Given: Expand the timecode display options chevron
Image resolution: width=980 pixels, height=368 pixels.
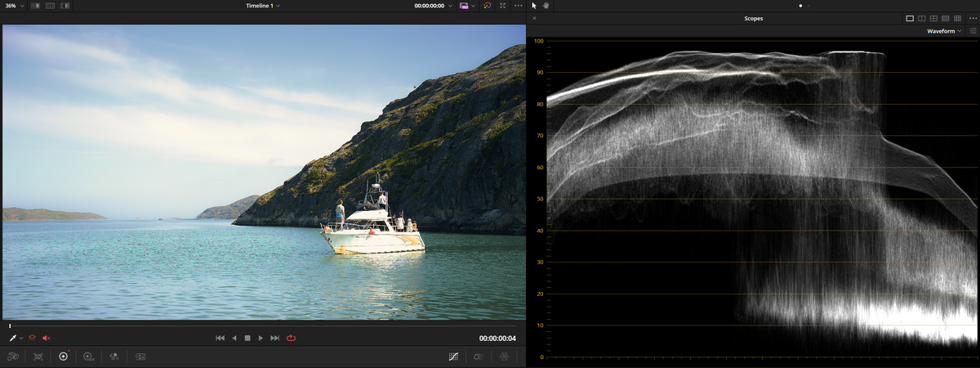Looking at the screenshot, I should 450,6.
